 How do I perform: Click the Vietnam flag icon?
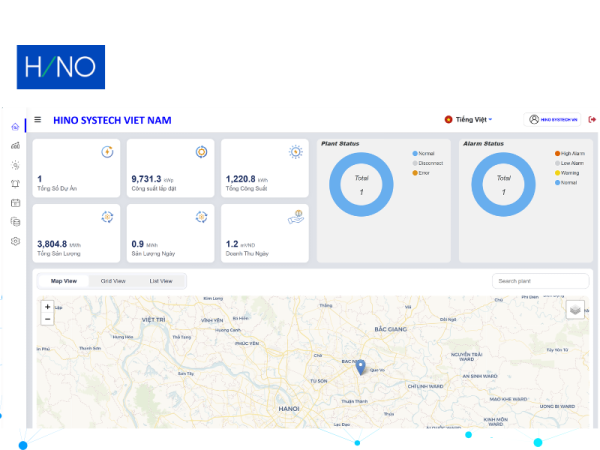(x=448, y=120)
